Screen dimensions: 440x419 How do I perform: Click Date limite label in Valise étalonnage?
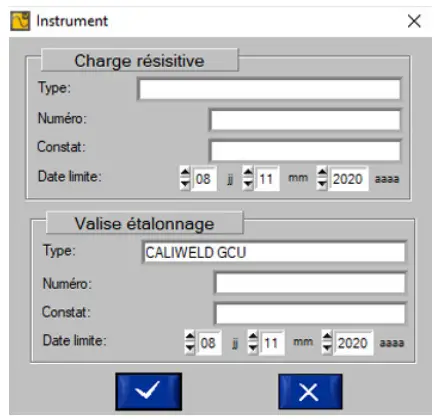point(74,340)
